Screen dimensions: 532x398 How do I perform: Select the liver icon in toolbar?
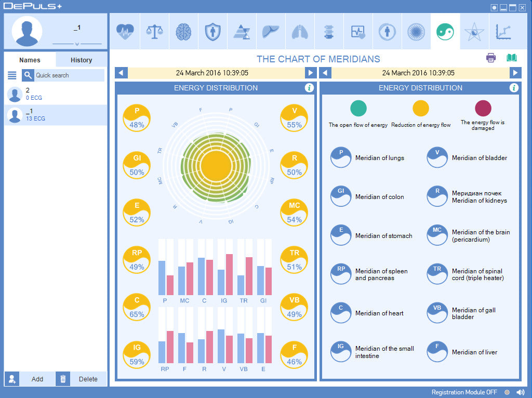coord(271,32)
